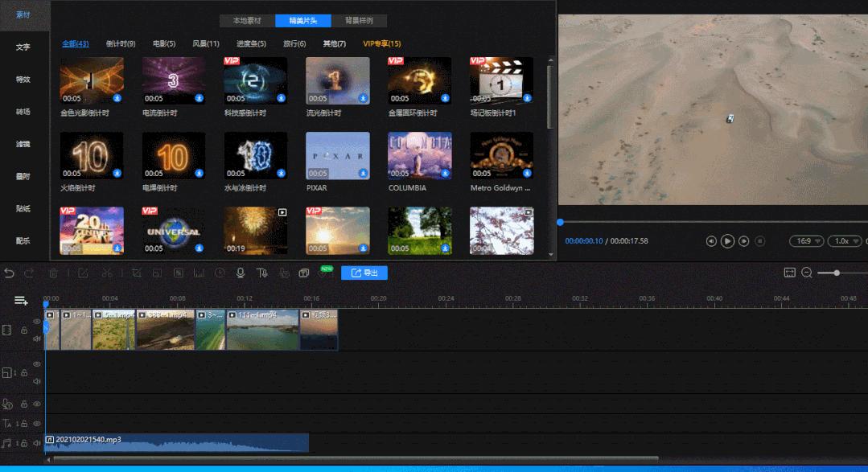Click the zoom-to-fit timeline icon
868x472 pixels.
pyautogui.click(x=789, y=273)
